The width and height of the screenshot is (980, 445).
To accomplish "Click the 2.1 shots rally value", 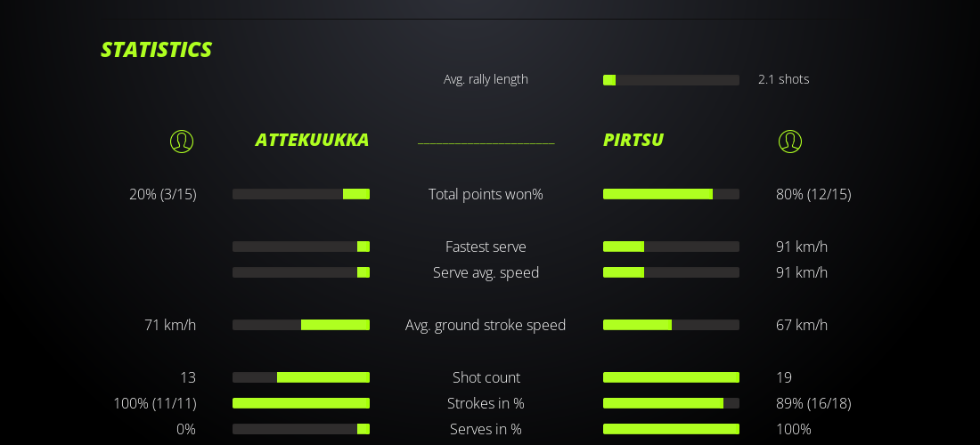I will [x=783, y=79].
